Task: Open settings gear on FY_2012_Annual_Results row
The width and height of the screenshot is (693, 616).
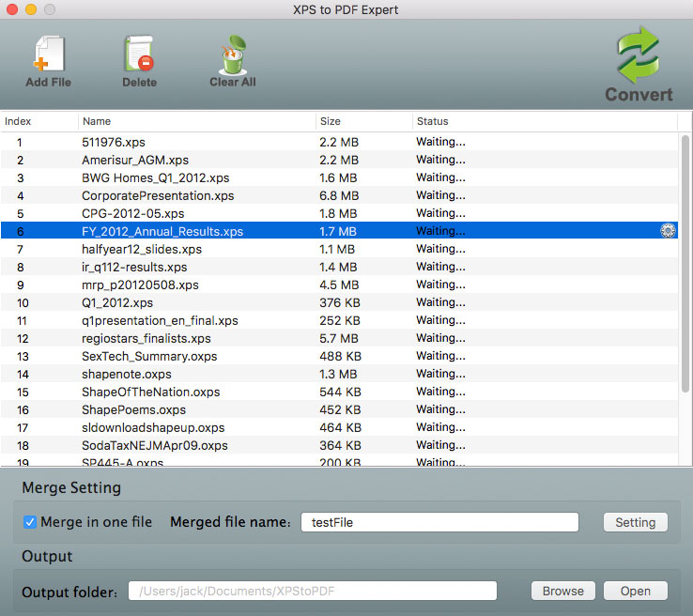Action: point(668,231)
